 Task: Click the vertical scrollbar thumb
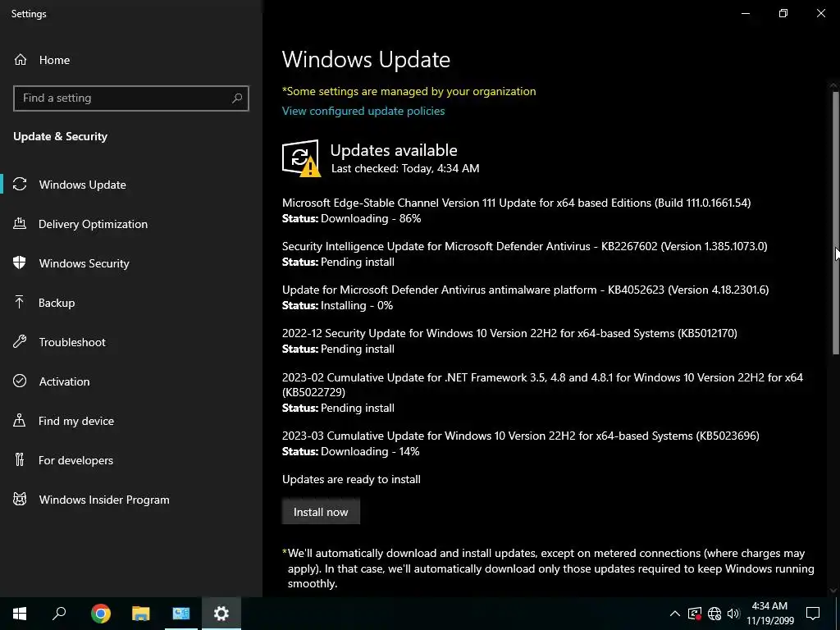[836, 222]
